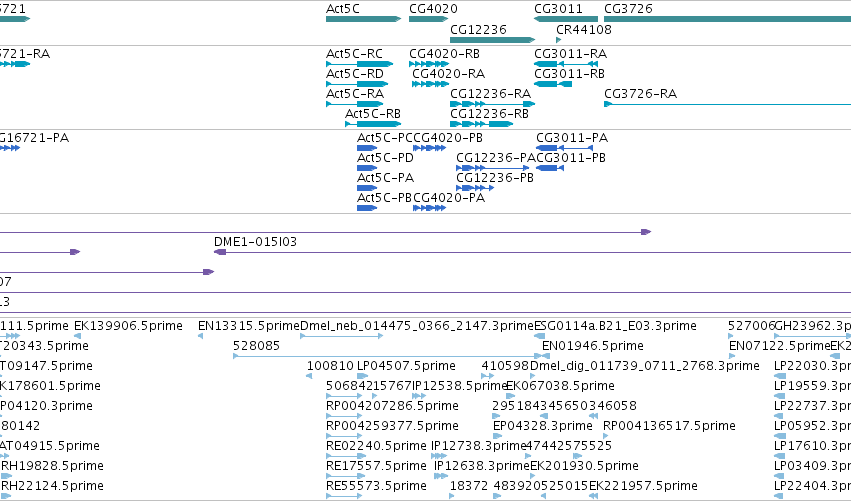Open EST EN07122.5prime

[779, 346]
